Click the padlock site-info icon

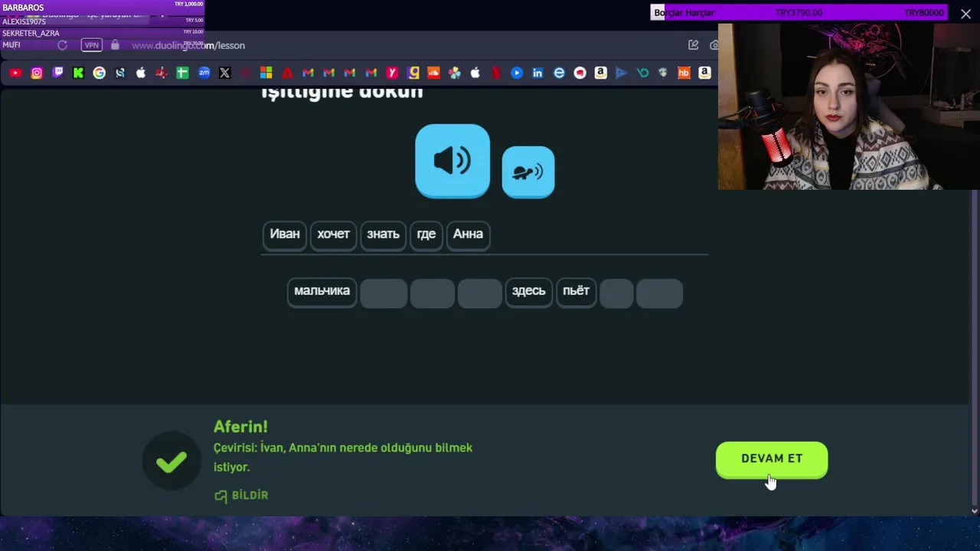tap(115, 45)
